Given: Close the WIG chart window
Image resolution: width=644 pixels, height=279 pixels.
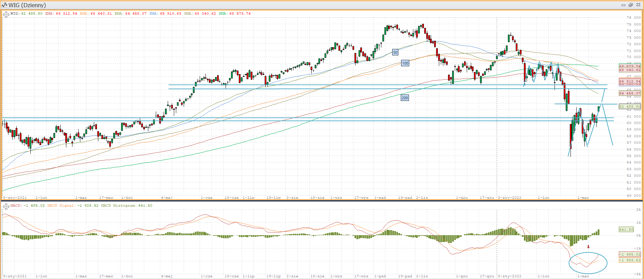Looking at the screenshot, I should pyautogui.click(x=638, y=5).
